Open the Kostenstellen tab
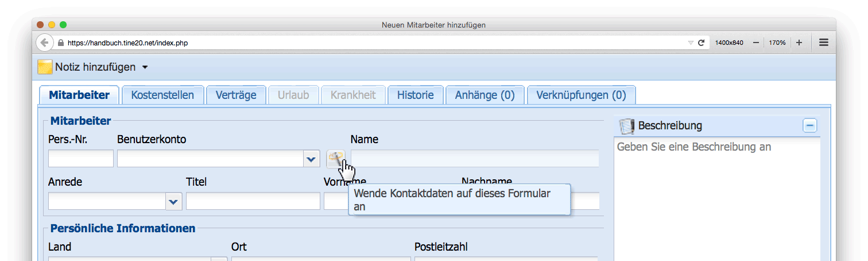 [162, 95]
